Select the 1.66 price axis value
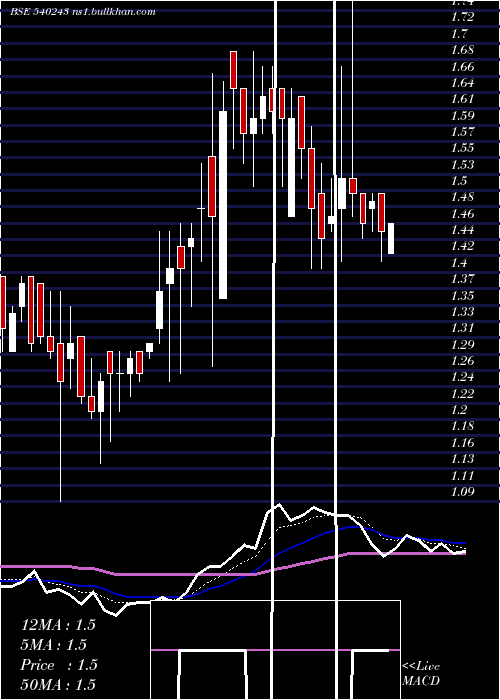This screenshot has width=500, height=700. pos(462,67)
